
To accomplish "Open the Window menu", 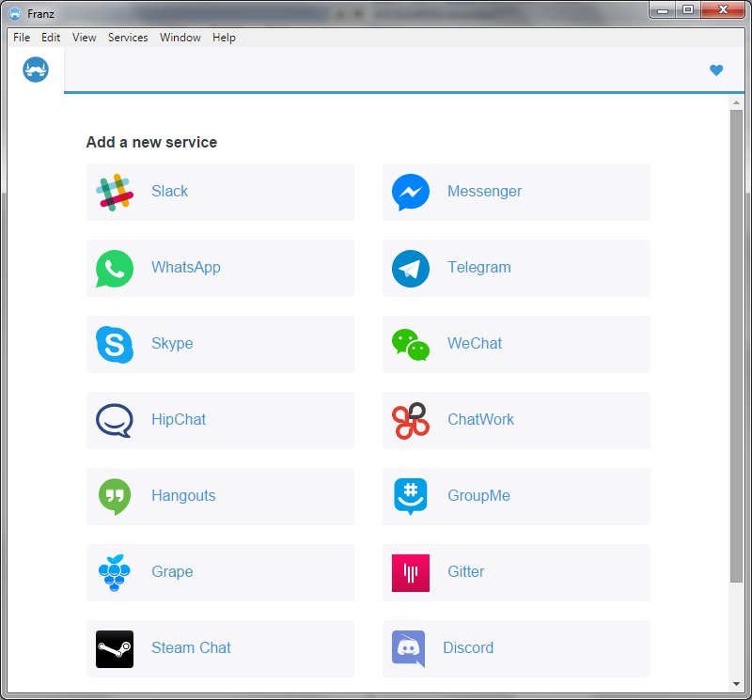I will pos(180,38).
